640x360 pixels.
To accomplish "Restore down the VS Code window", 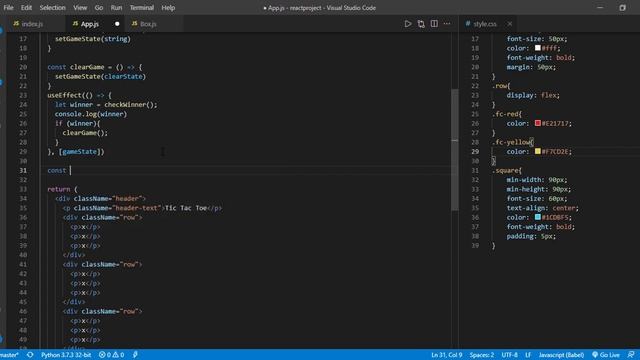I will coord(622,7).
